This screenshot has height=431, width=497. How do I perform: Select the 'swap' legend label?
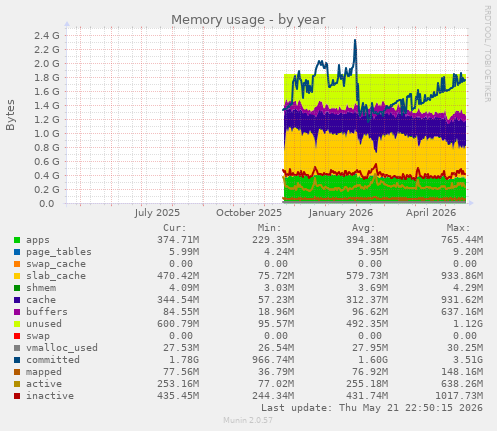pyautogui.click(x=38, y=336)
